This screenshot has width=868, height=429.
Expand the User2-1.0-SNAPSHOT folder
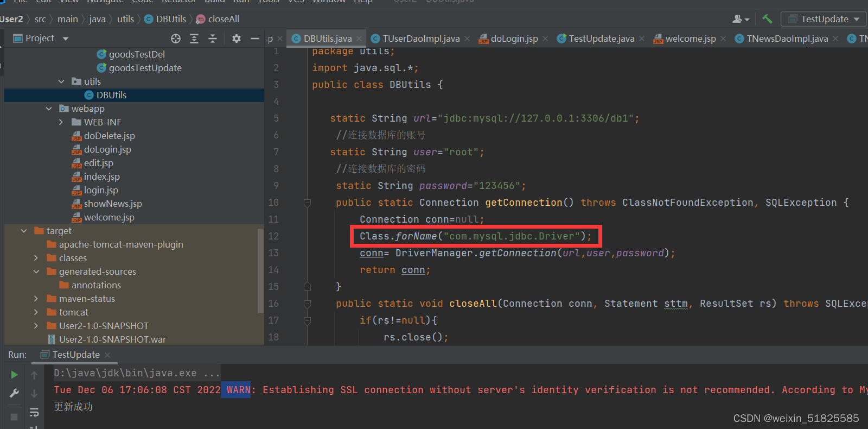click(36, 326)
